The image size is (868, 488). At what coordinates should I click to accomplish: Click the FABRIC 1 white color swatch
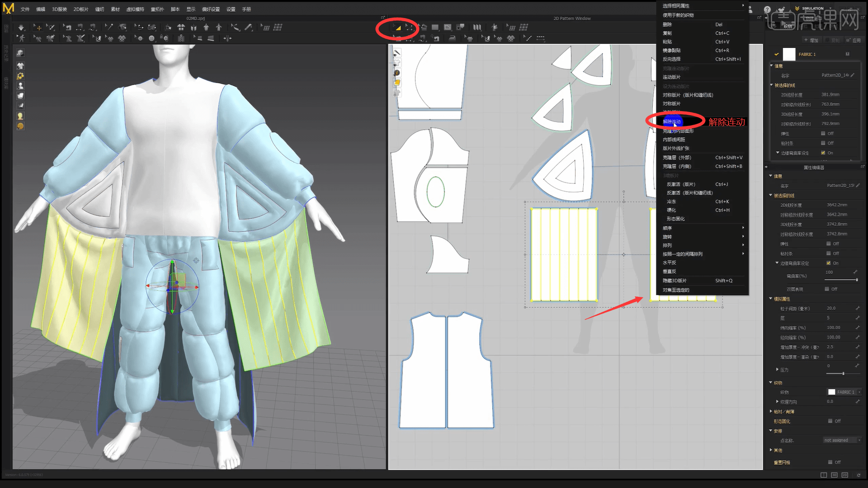(x=789, y=54)
